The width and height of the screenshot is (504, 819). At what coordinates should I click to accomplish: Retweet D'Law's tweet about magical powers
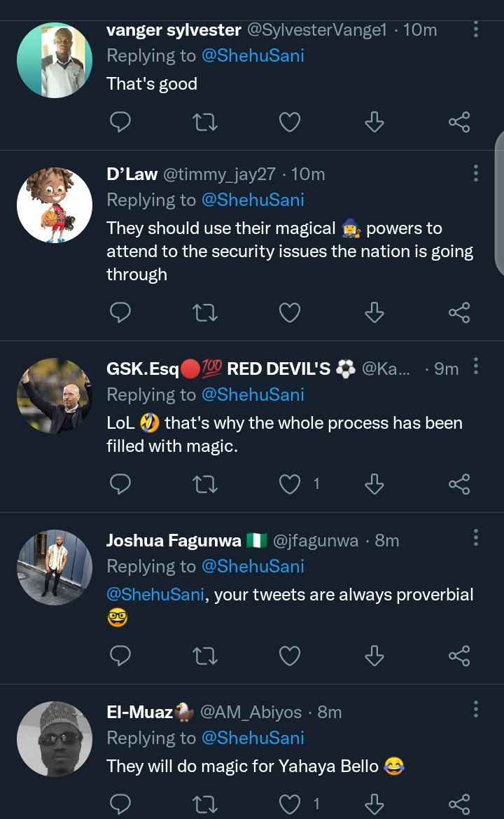(204, 312)
